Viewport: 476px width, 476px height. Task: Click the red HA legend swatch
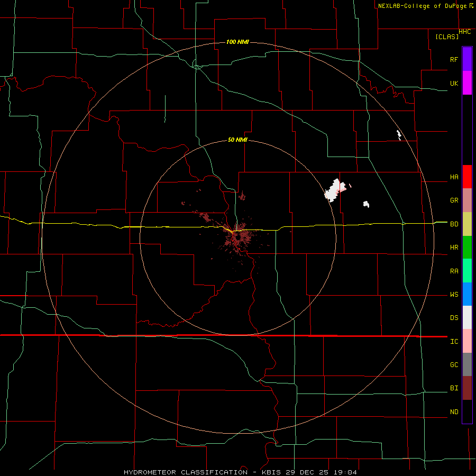(x=467, y=177)
